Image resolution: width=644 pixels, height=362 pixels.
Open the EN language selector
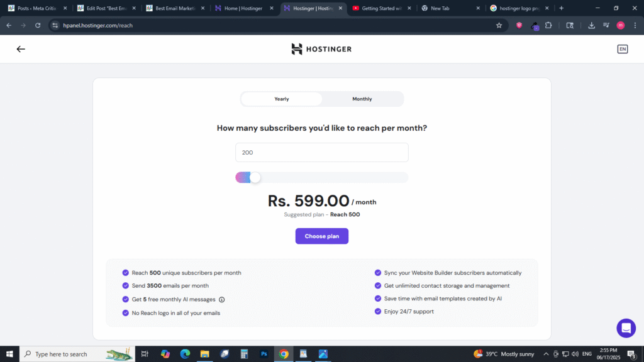tap(622, 49)
